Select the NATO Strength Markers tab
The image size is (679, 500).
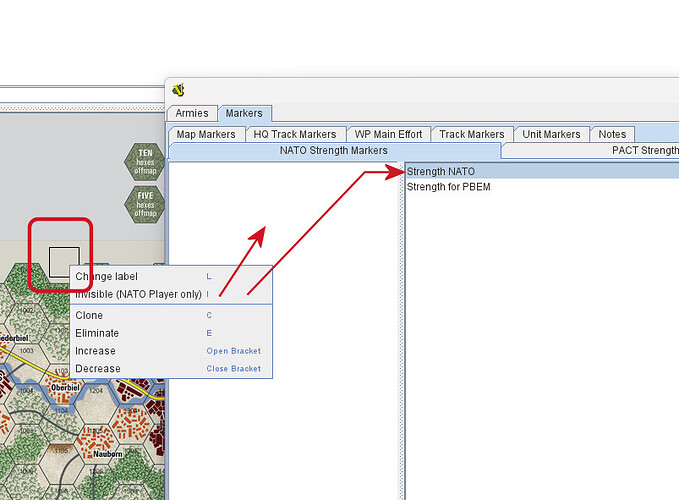coord(334,151)
